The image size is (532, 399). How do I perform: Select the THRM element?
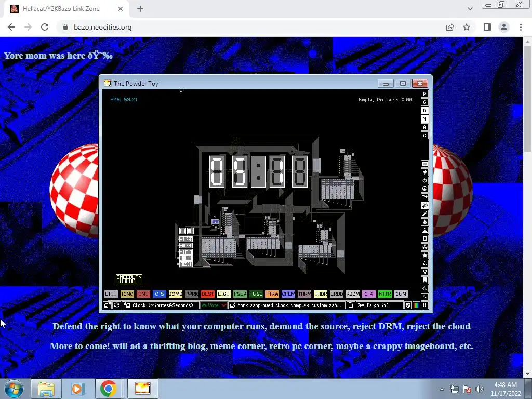click(304, 294)
